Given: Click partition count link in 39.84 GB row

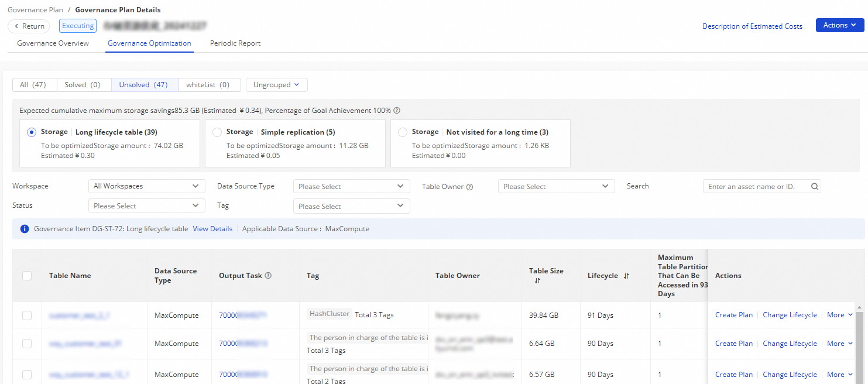Looking at the screenshot, I should 660,315.
